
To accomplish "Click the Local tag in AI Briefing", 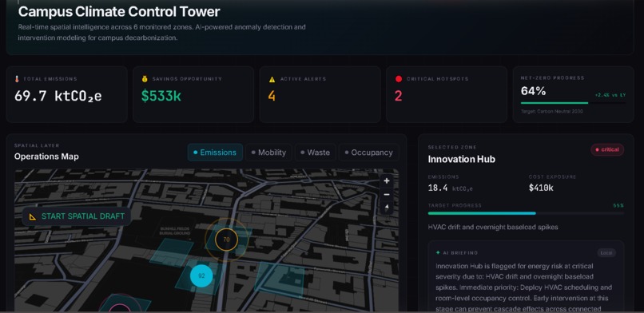I will click(606, 253).
